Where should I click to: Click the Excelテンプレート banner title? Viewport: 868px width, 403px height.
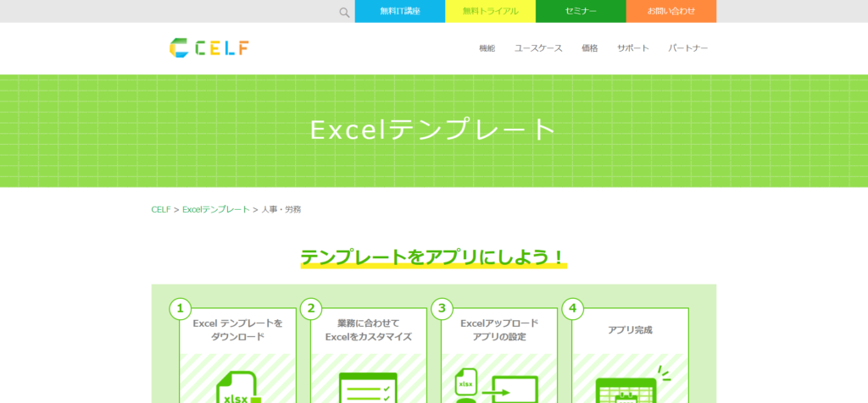(433, 130)
